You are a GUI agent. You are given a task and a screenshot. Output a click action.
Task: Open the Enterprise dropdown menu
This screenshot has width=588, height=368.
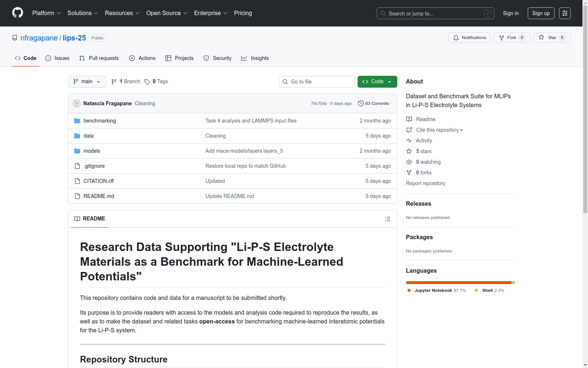coord(211,13)
